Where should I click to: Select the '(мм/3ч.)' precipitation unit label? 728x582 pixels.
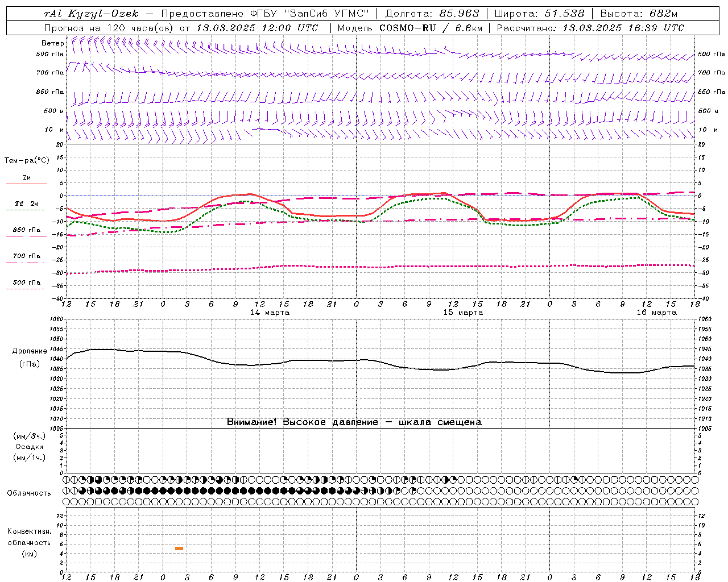(x=30, y=436)
